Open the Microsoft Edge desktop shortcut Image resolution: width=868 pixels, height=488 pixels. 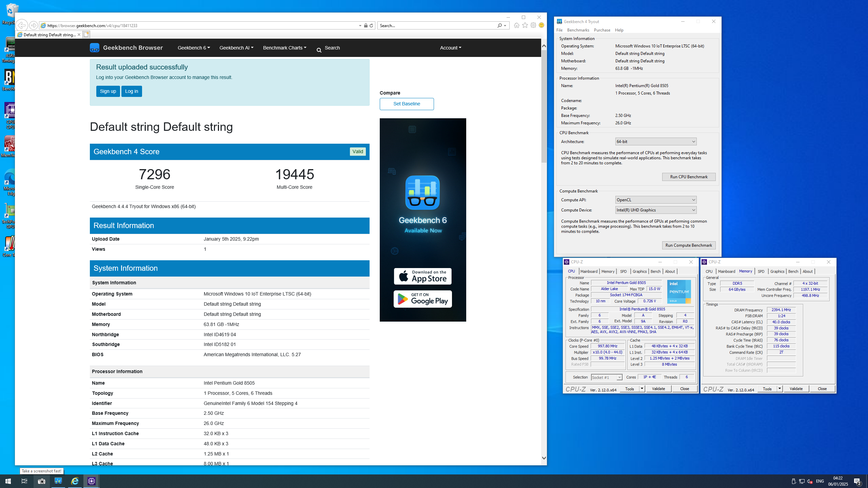[x=9, y=182]
